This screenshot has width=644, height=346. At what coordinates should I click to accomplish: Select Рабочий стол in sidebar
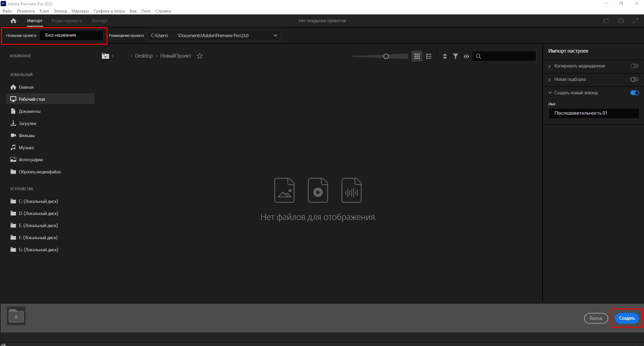click(x=50, y=99)
